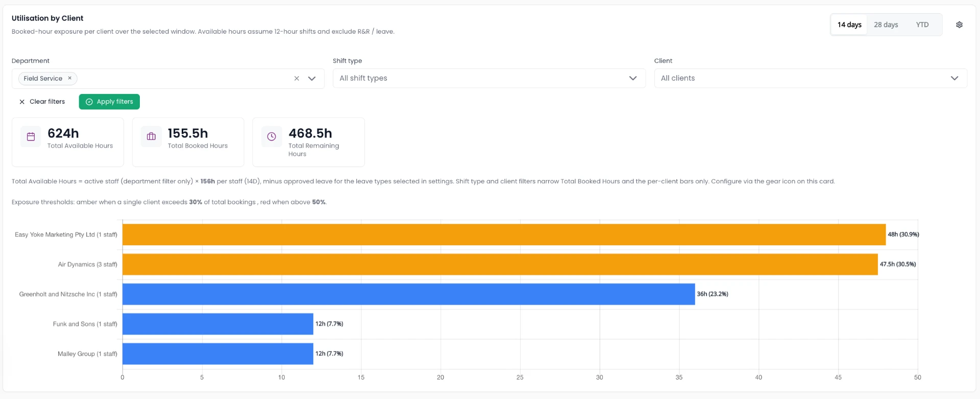Click the blue Malley Group bar
This screenshot has width=980, height=399.
pos(218,354)
